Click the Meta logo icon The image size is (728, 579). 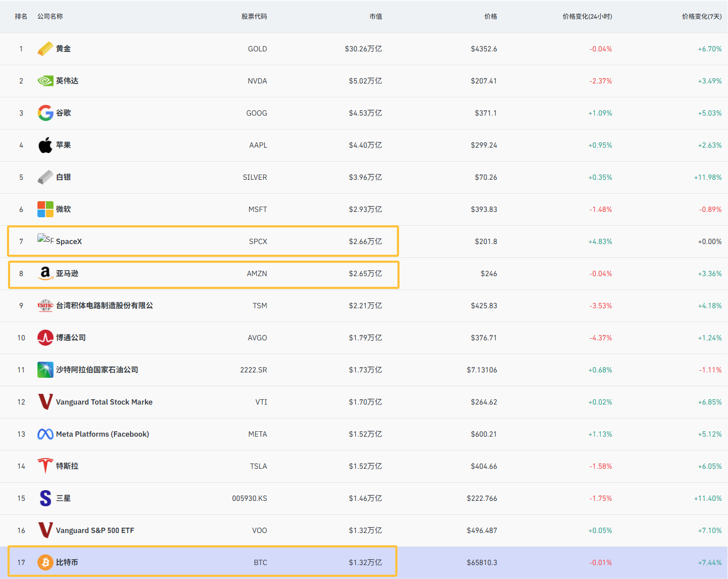(x=45, y=434)
